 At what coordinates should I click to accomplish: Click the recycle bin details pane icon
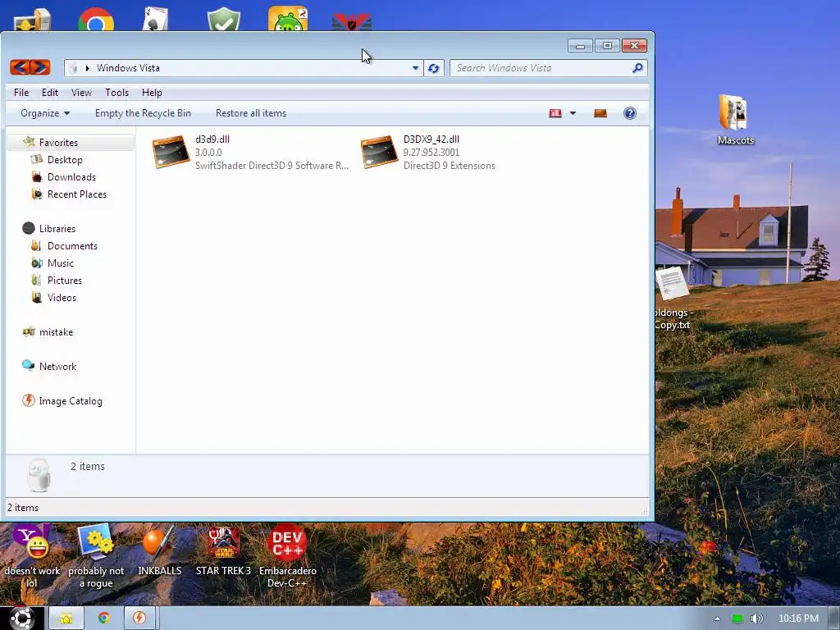pyautogui.click(x=39, y=475)
